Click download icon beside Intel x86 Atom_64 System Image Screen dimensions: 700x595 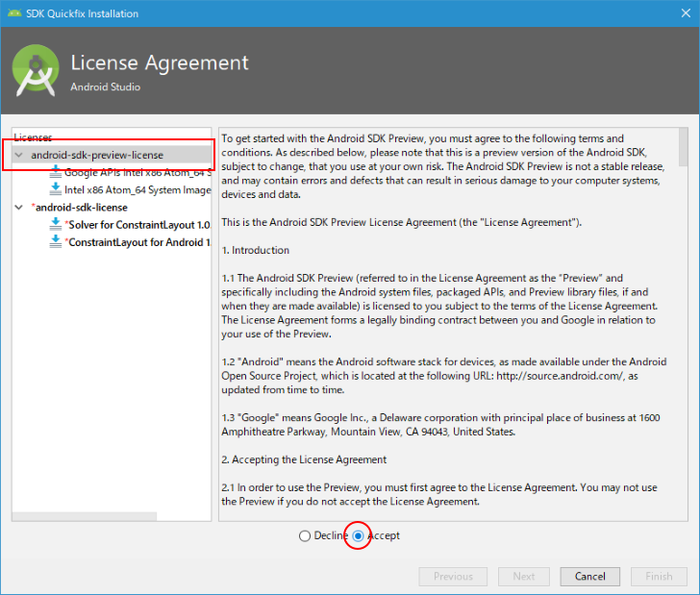pos(56,188)
